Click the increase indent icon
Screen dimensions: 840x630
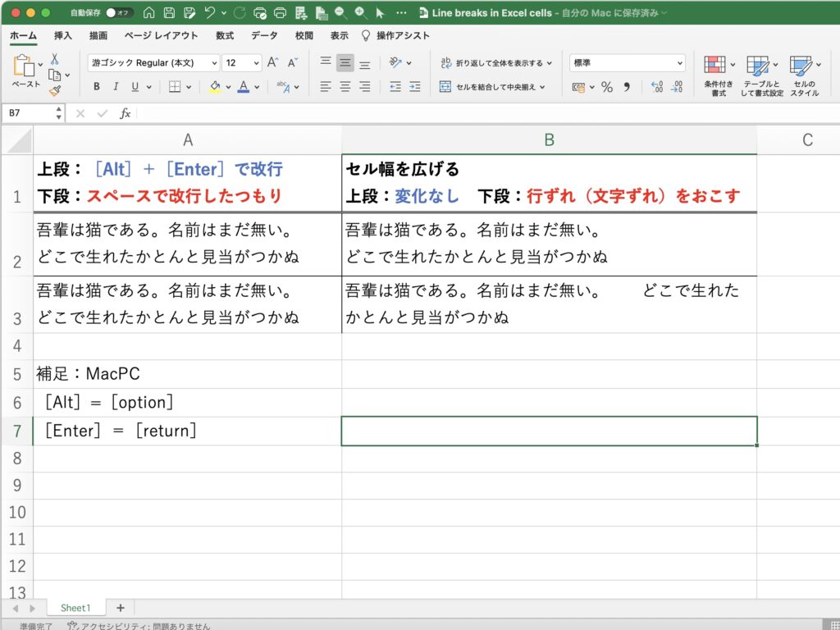[x=415, y=87]
